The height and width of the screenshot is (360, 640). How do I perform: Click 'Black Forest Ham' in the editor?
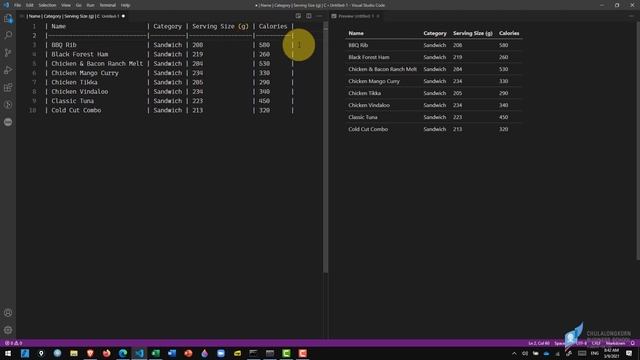pos(80,54)
